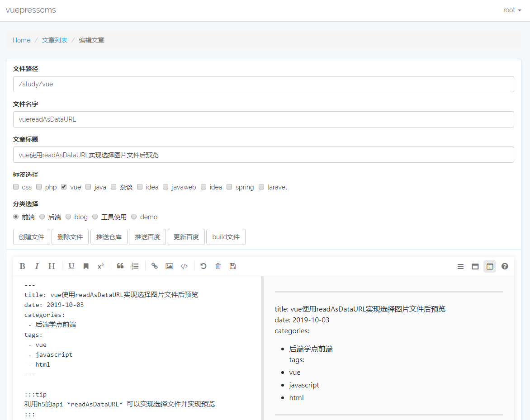Insert a blockquote with the quote icon
The height and width of the screenshot is (420, 530).
(120, 266)
